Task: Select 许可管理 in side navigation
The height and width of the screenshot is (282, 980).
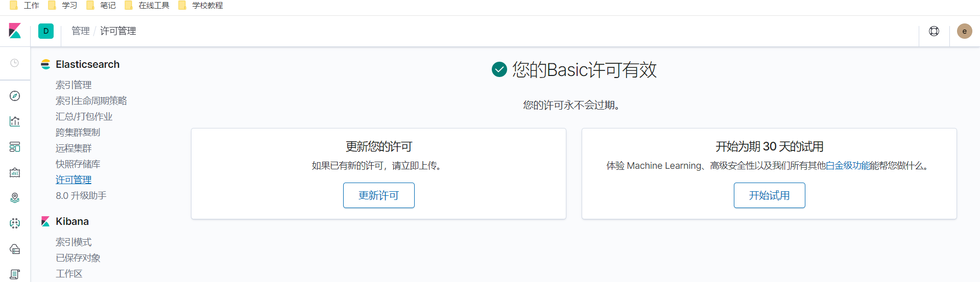Action: [74, 180]
